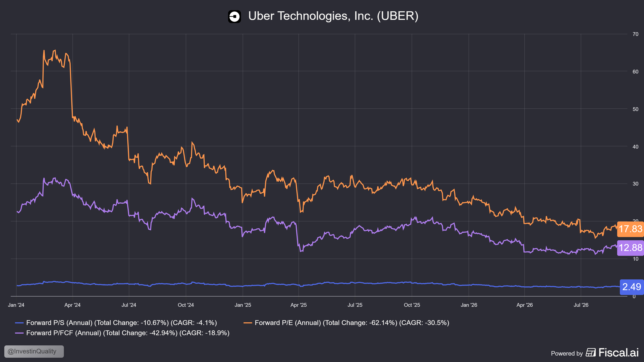Click the orange 17.83 value label
The width and height of the screenshot is (644, 362).
click(630, 229)
